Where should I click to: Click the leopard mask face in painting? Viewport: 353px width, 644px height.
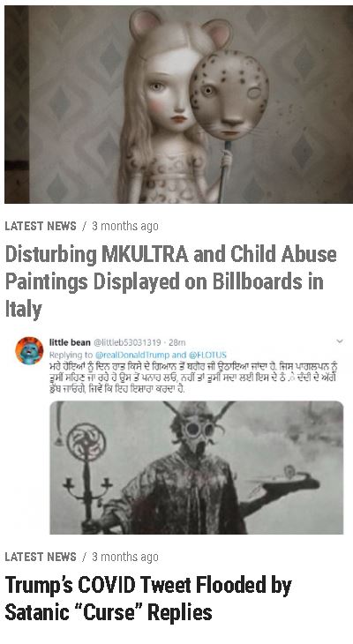[229, 95]
